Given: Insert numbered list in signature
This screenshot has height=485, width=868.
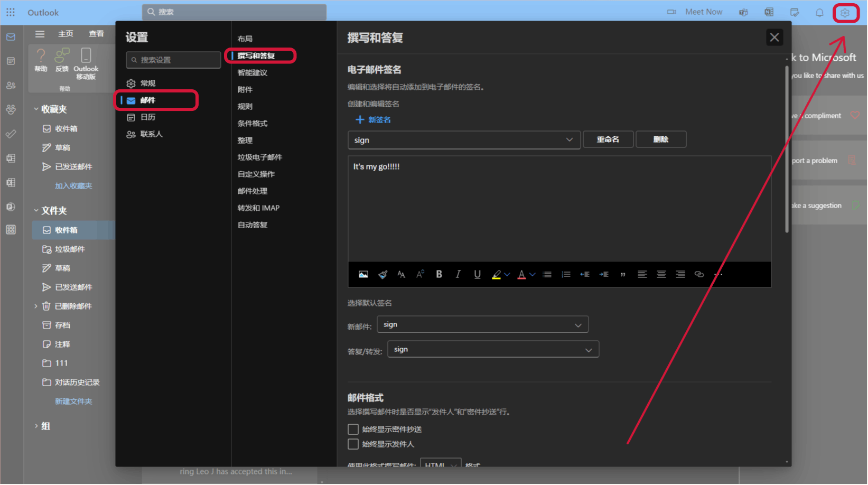Looking at the screenshot, I should click(566, 275).
